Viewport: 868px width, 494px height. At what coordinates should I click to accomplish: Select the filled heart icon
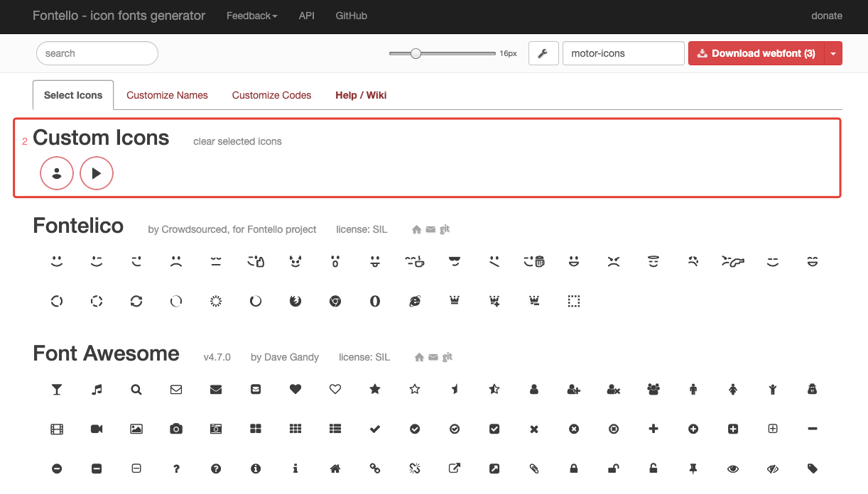(x=295, y=389)
